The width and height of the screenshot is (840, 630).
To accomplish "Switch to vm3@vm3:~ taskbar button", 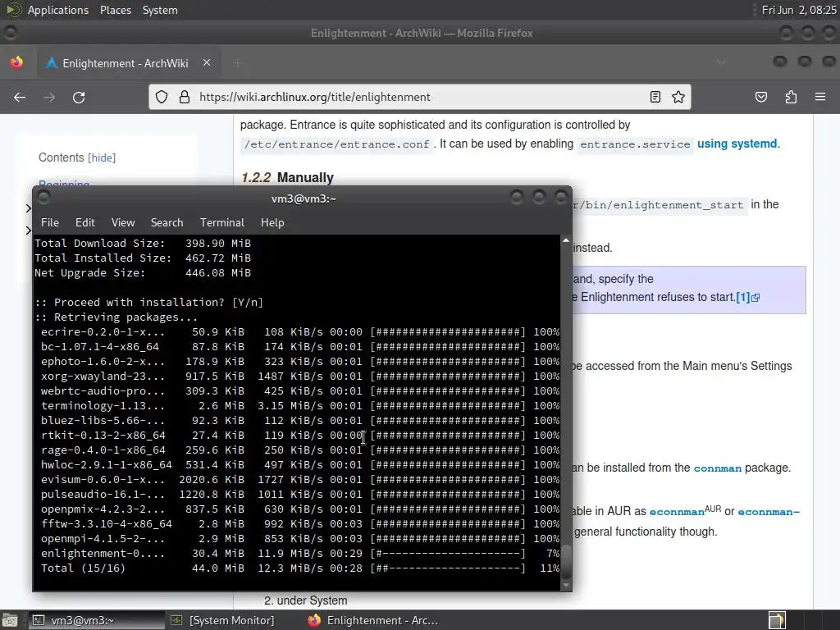I will 95,620.
